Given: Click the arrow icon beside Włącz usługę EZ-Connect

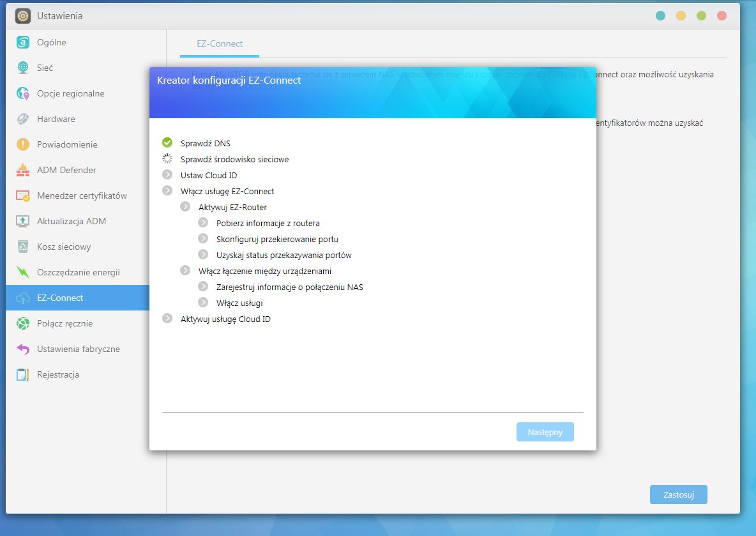Looking at the screenshot, I should (x=167, y=190).
